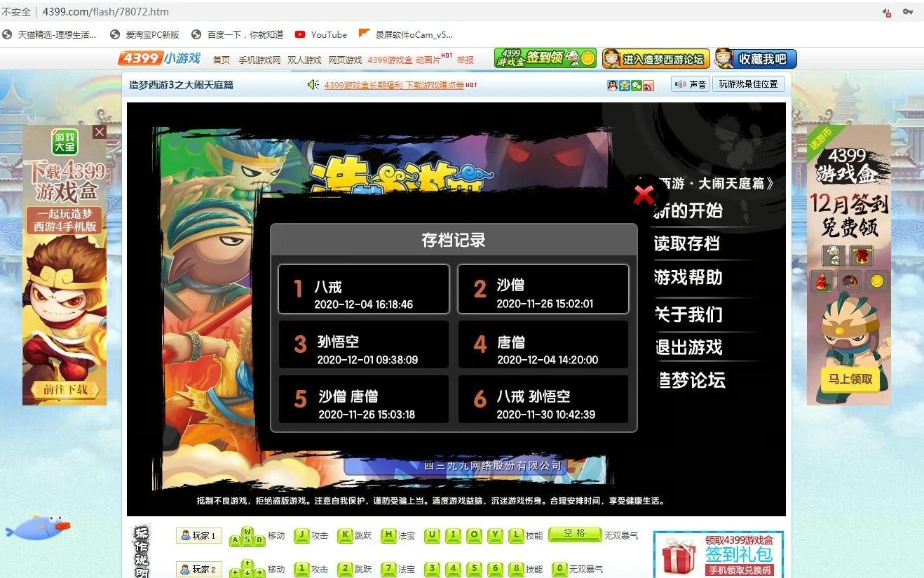This screenshot has width=924, height=578.
Task: Click the 签到礼包 gift box ad
Action: (719, 555)
